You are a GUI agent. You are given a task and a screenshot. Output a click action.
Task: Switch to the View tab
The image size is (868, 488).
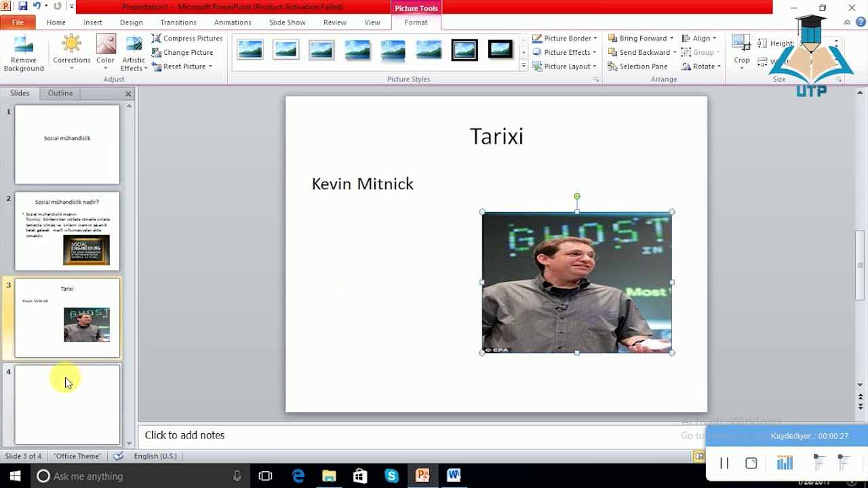pyautogui.click(x=372, y=22)
